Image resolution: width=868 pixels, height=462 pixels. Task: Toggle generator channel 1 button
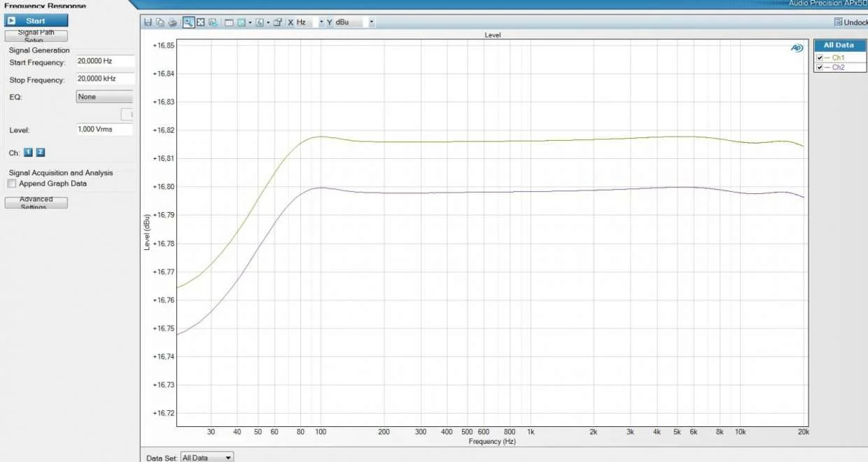29,153
